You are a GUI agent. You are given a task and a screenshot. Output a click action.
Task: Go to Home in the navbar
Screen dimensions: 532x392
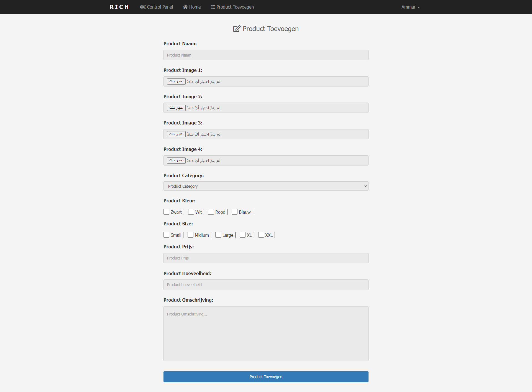click(x=195, y=7)
